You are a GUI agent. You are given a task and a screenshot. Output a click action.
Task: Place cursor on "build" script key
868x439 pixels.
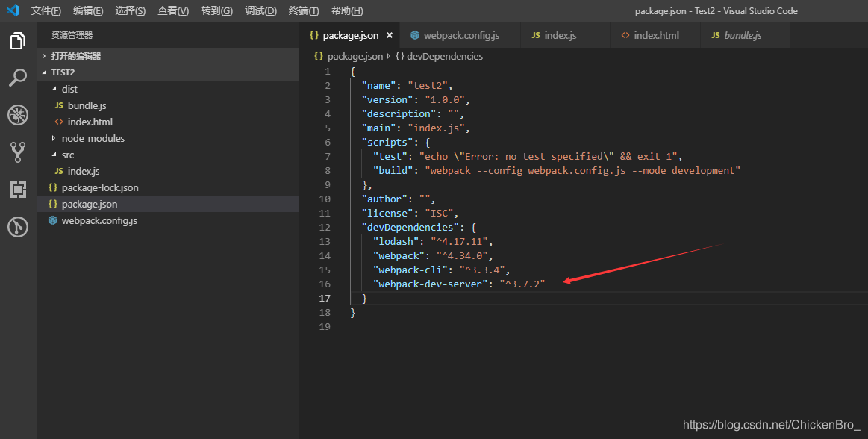(x=393, y=170)
